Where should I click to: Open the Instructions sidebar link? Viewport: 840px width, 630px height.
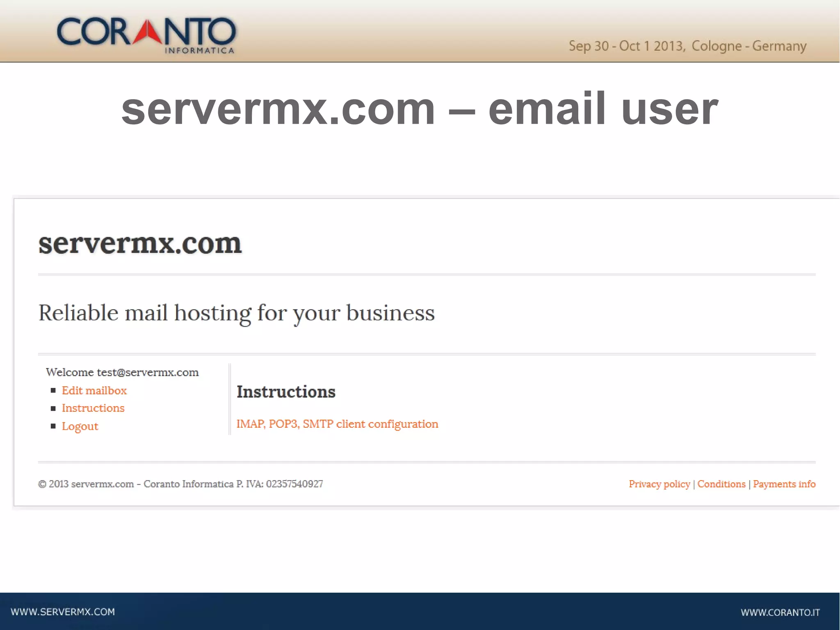(93, 408)
